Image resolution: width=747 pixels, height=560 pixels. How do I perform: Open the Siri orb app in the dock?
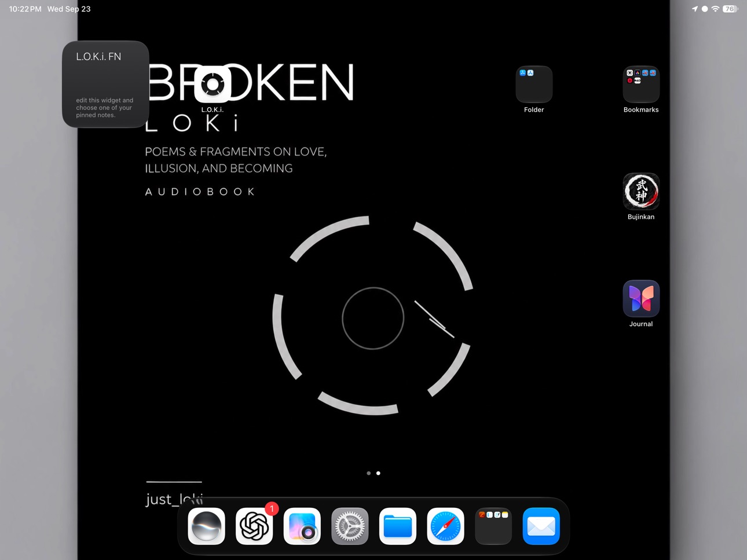tap(207, 526)
